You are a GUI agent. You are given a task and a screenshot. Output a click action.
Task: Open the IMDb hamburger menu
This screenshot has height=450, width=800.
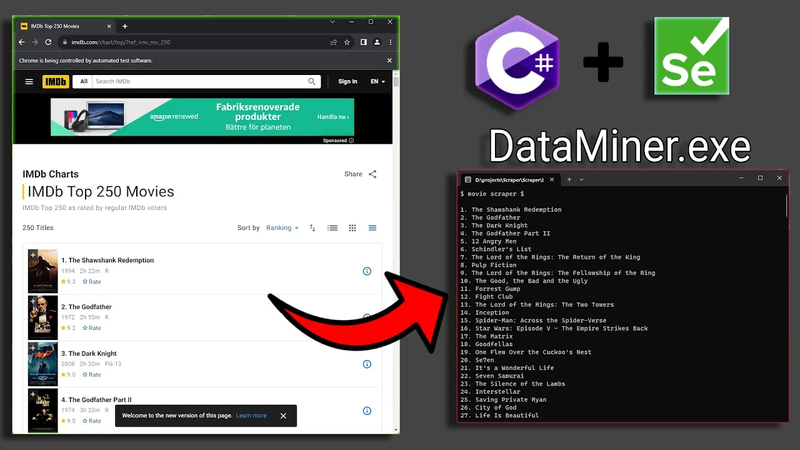(29, 82)
